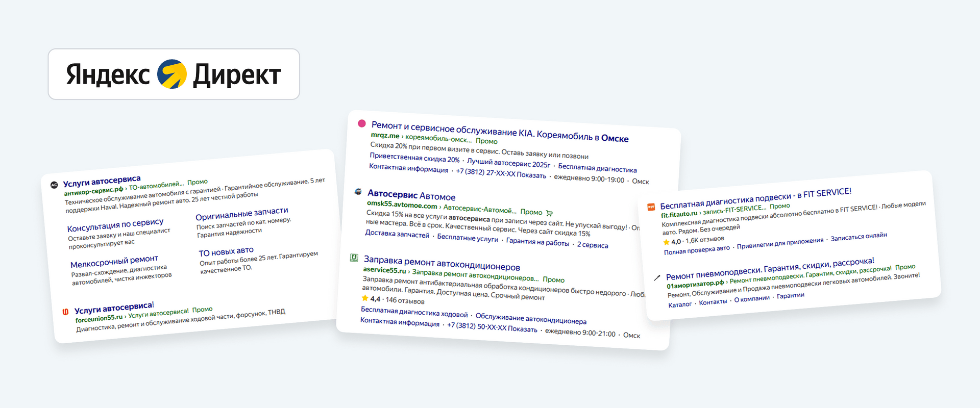Click the 4,4 rating star of aservice55
Image resolution: width=980 pixels, height=408 pixels.
[x=365, y=298]
